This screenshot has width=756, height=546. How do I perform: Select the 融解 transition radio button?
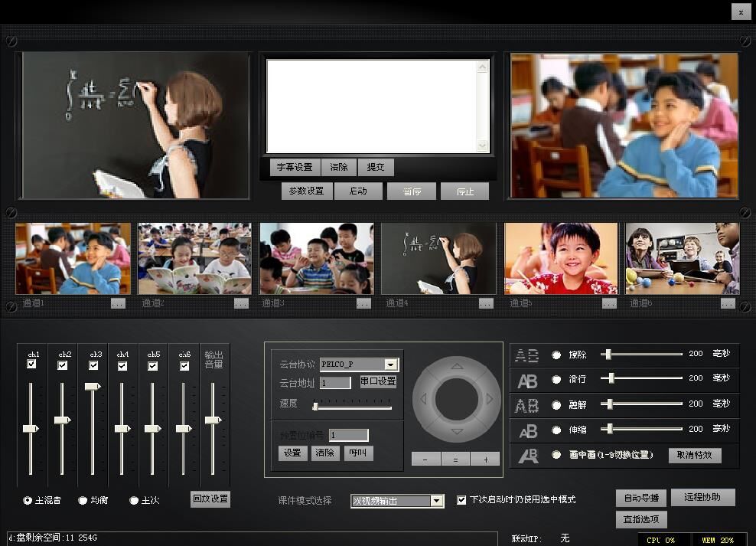[x=556, y=404]
